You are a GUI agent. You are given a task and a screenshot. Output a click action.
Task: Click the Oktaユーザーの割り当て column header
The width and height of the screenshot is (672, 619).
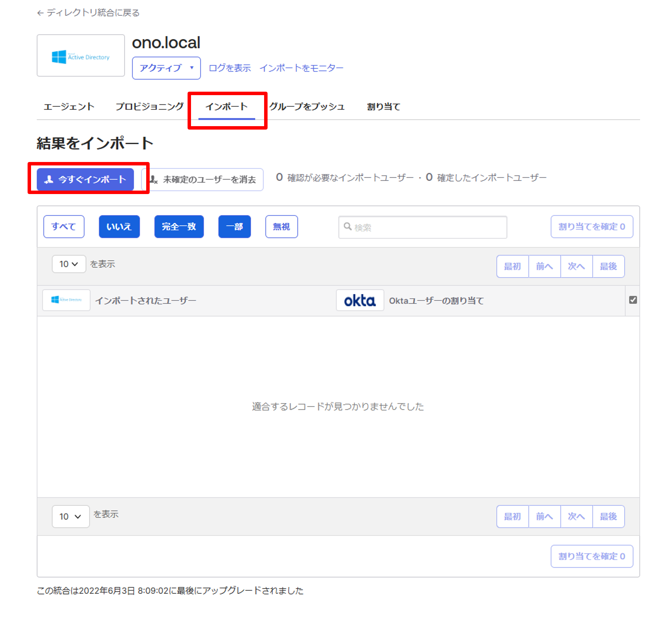[x=436, y=301]
